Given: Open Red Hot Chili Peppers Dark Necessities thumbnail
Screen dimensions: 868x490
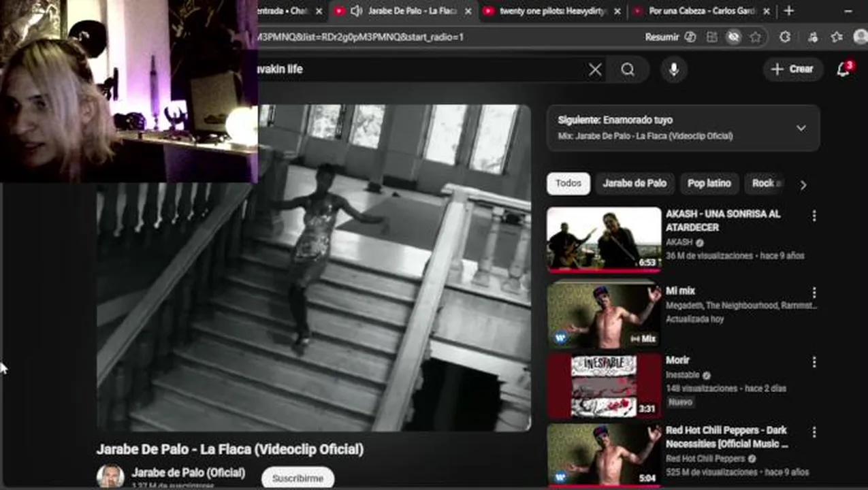Looking at the screenshot, I should pyautogui.click(x=604, y=456).
